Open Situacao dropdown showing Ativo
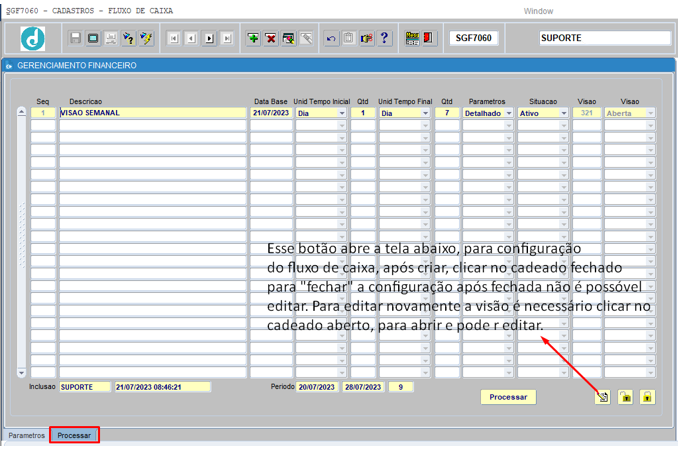This screenshot has height=449, width=678. [564, 113]
